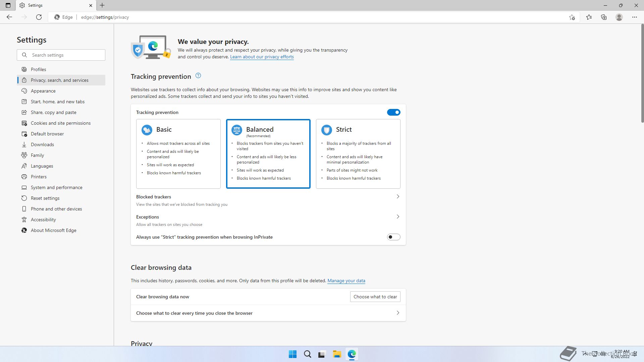Click in the Search settings field
This screenshot has width=644, height=362.
pos(61,55)
